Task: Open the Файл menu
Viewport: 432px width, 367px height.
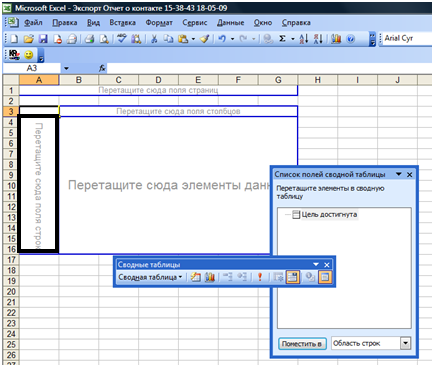Action: pyautogui.click(x=33, y=23)
